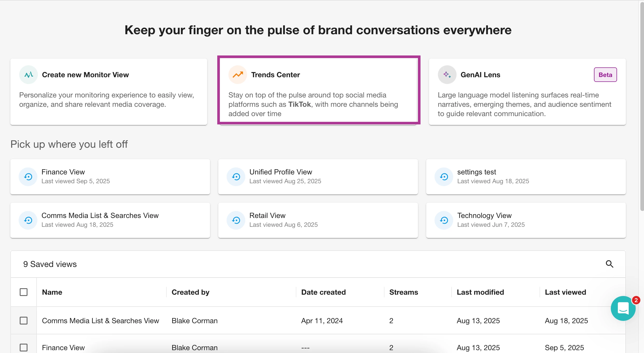Click the history icon beside Technology View
This screenshot has height=353, width=644.
pyautogui.click(x=444, y=220)
